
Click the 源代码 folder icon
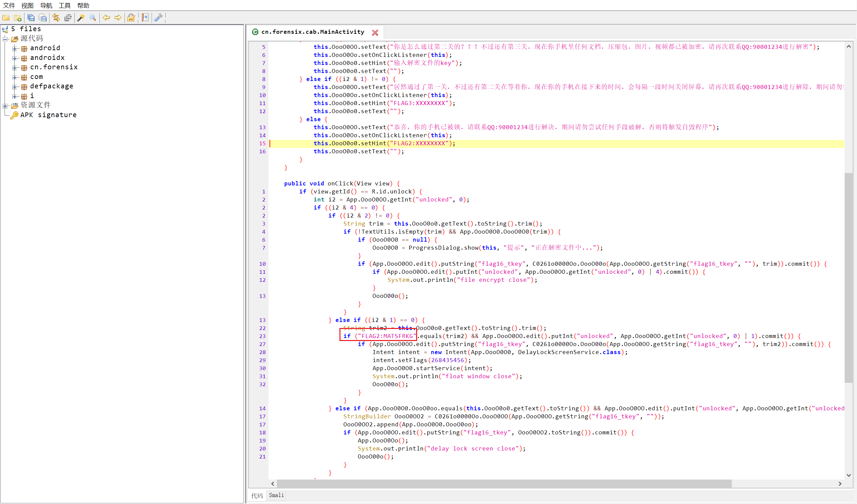[15, 39]
